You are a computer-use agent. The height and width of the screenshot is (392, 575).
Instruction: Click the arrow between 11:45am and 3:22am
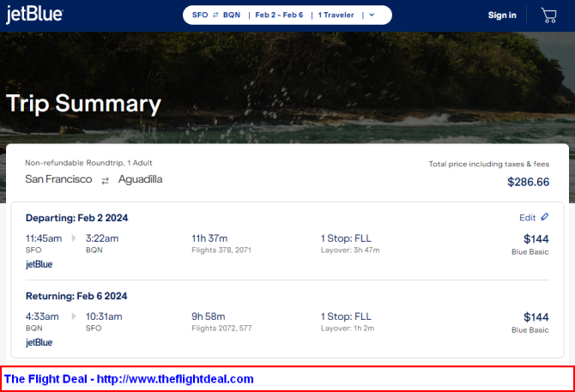[74, 238]
